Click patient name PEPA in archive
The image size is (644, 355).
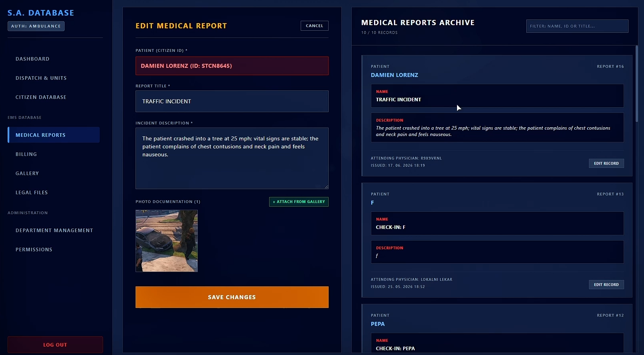click(x=378, y=324)
